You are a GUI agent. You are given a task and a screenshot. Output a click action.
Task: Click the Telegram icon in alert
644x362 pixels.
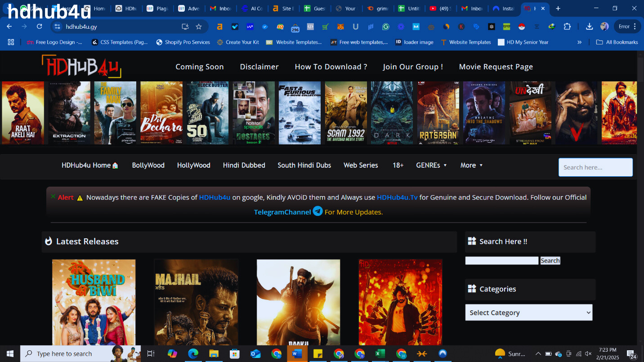pyautogui.click(x=318, y=211)
